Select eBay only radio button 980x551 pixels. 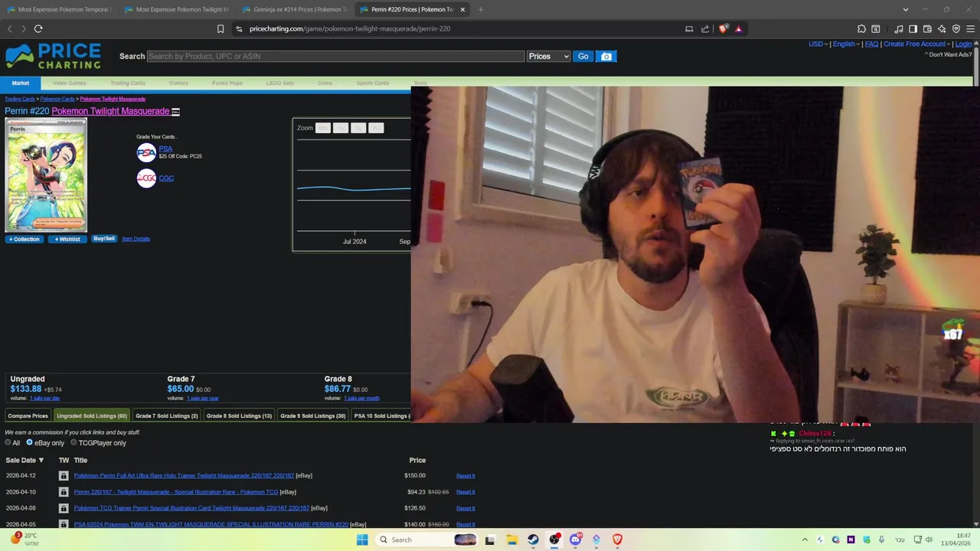[x=29, y=442]
